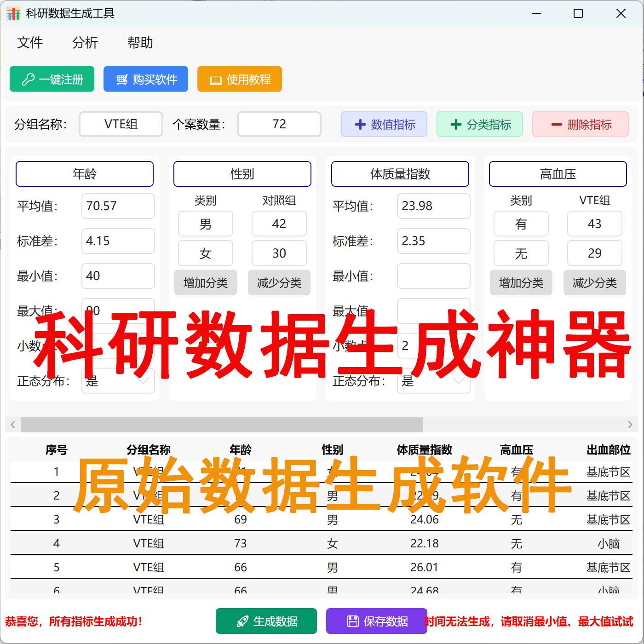Viewport: 644px width, 644px height.
Task: Click the 体质量指数 平均值 field 23.98
Action: pyautogui.click(x=434, y=206)
